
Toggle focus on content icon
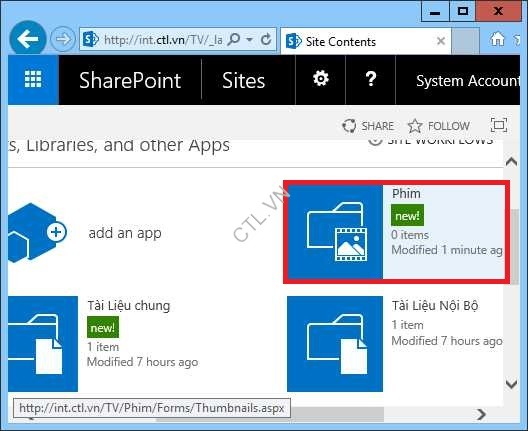[499, 125]
